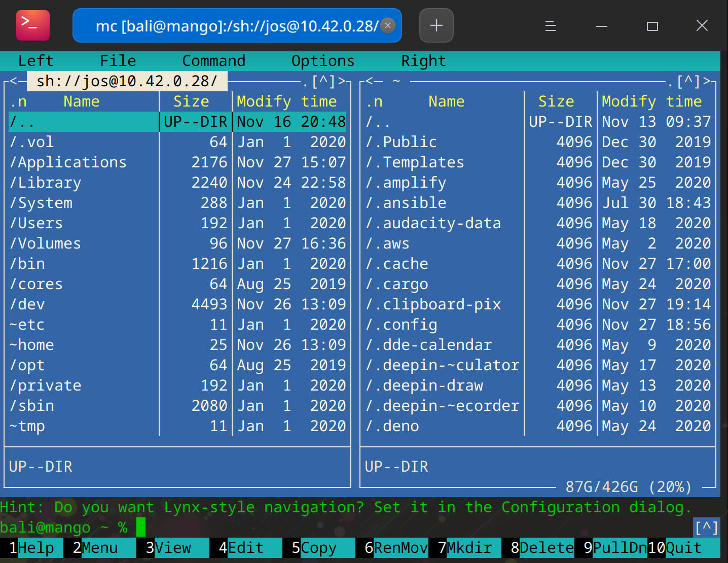Click right panel history forward arrow
The image size is (728, 563).
(706, 81)
